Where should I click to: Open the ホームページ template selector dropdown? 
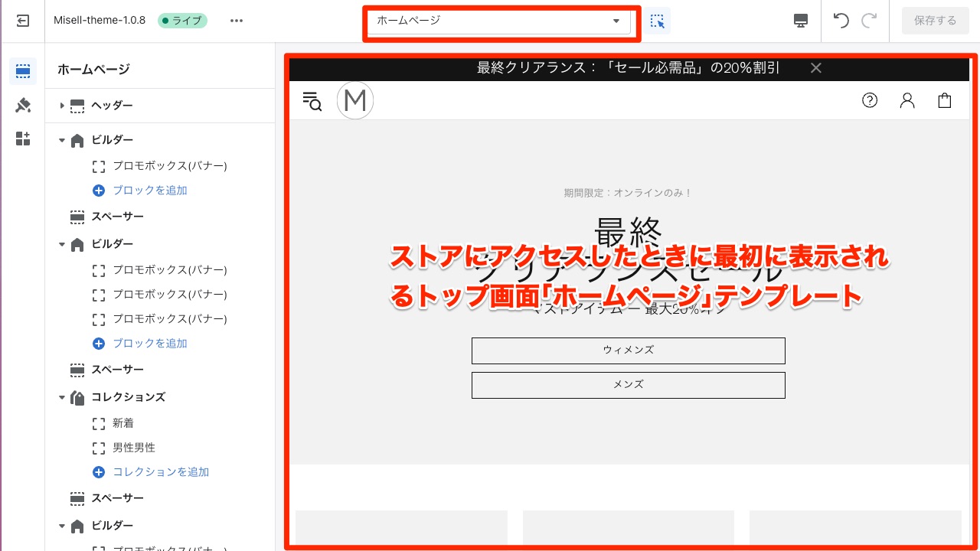[499, 21]
